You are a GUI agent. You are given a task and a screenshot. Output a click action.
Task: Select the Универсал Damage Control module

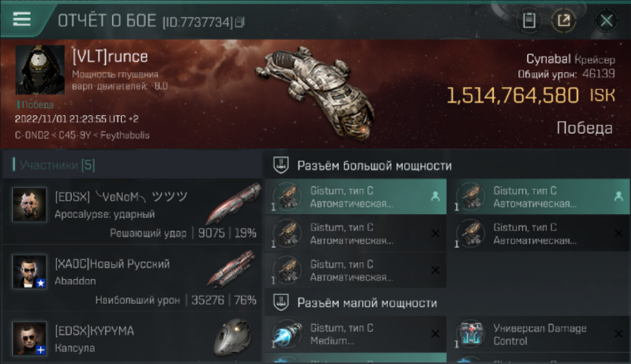[x=540, y=334]
